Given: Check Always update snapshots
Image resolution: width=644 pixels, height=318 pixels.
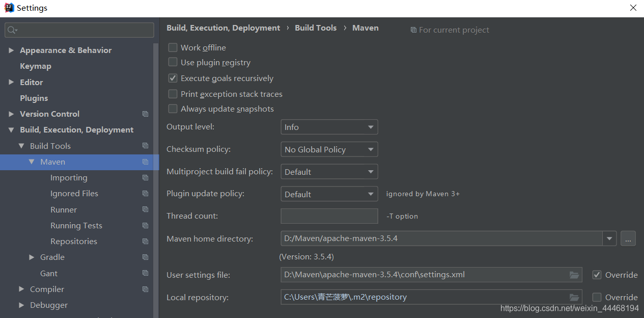Looking at the screenshot, I should (x=173, y=108).
